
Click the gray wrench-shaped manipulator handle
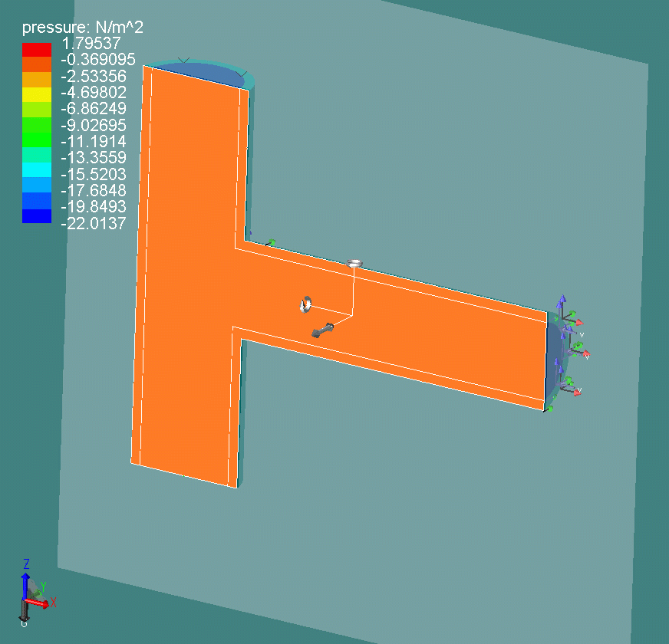coord(322,330)
